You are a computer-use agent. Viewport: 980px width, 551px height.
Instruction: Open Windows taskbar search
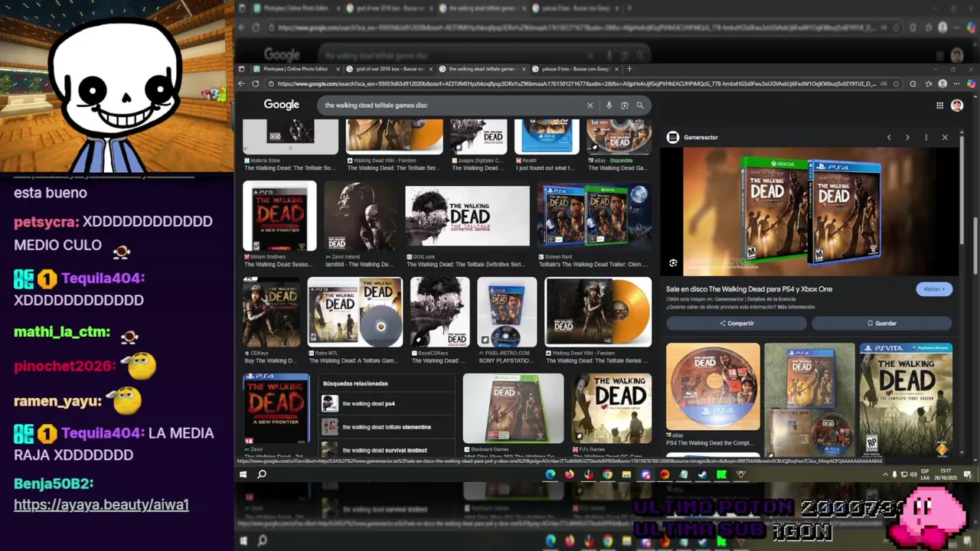262,474
